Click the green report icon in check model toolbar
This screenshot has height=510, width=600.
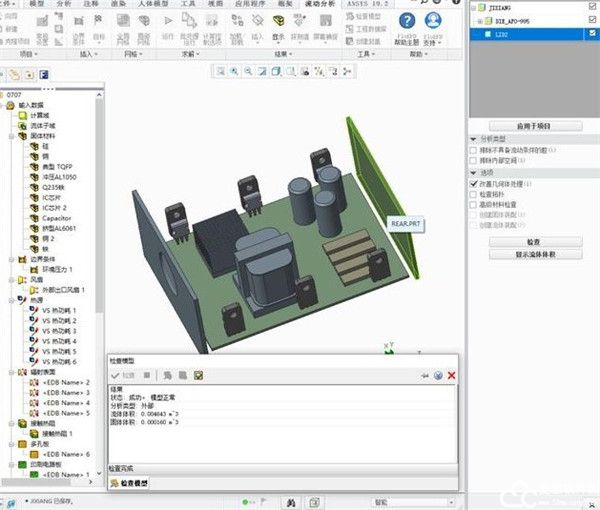[x=199, y=375]
